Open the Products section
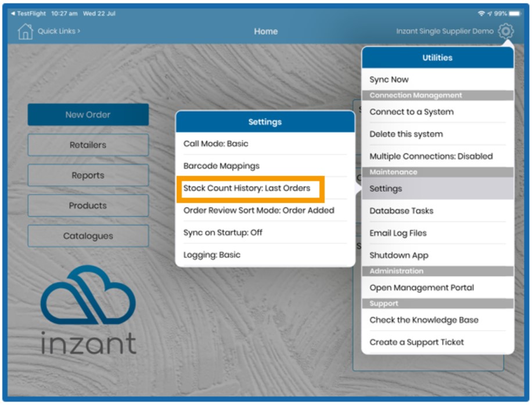Image resolution: width=532 pixels, height=405 pixels. pos(88,205)
